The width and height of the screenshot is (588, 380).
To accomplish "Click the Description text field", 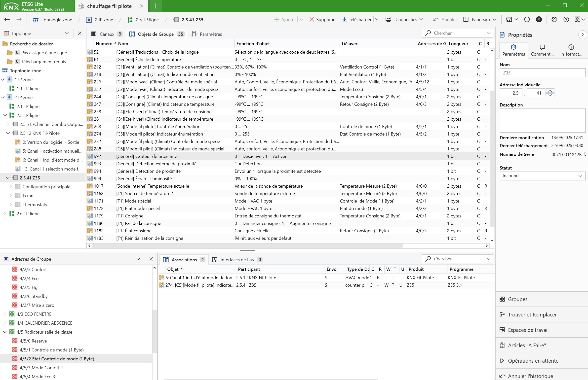I will (542, 120).
